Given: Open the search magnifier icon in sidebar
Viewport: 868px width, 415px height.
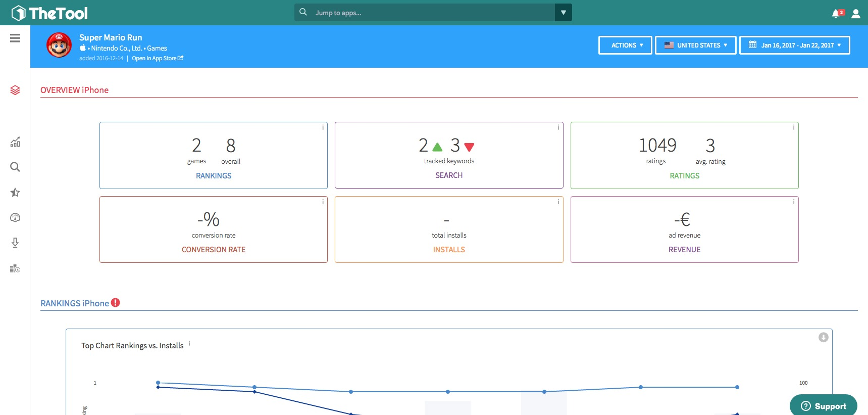Looking at the screenshot, I should pyautogui.click(x=15, y=167).
